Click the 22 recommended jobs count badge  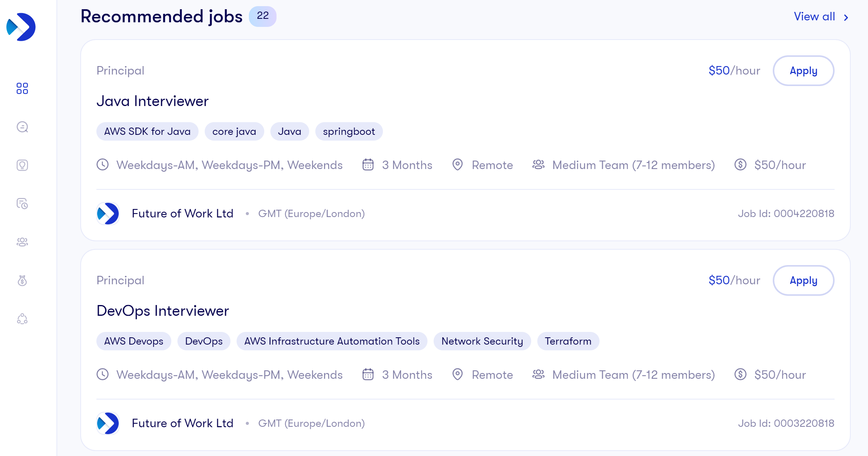263,16
